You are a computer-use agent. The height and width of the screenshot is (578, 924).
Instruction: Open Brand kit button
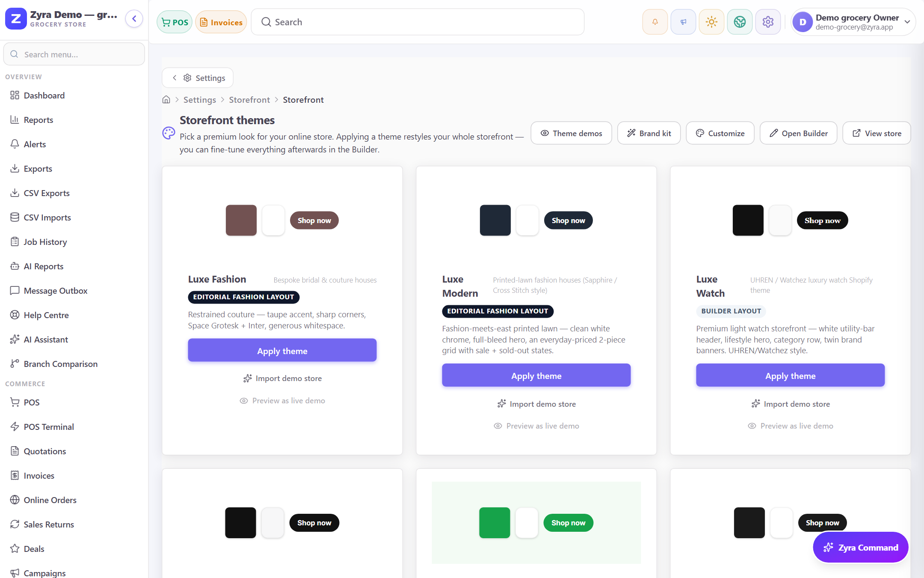649,133
